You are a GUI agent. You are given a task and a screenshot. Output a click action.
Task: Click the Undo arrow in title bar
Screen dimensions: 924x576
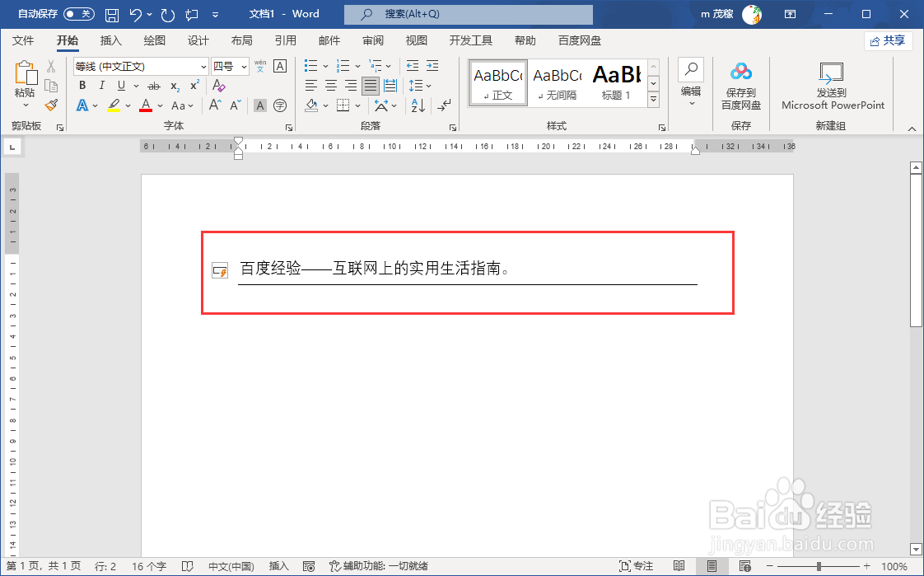click(136, 14)
